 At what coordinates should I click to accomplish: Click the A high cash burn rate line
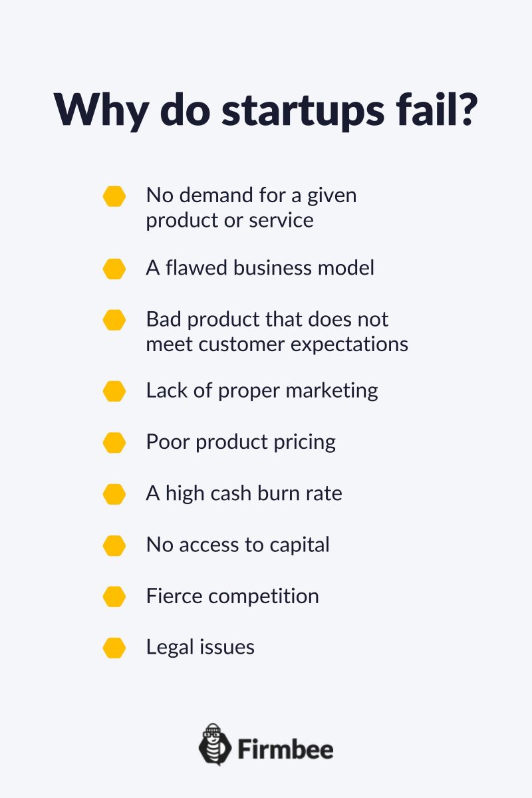coord(244,493)
